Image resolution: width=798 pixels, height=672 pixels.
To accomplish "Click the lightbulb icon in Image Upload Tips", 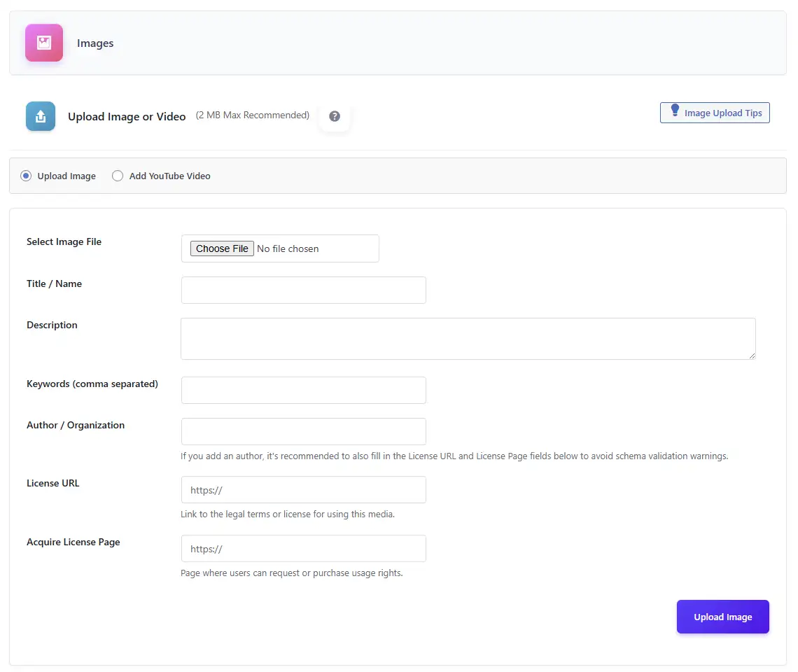I will click(x=675, y=112).
